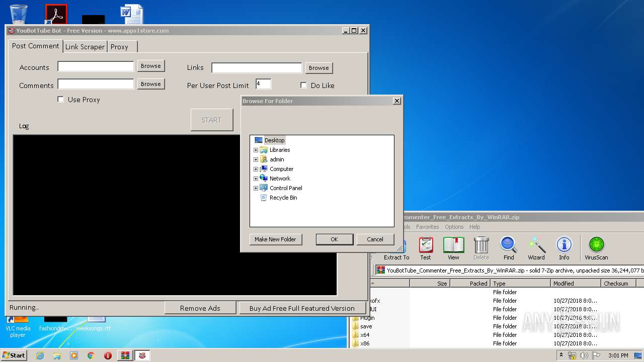Click the Comments input field
This screenshot has width=644, height=362.
pyautogui.click(x=96, y=84)
